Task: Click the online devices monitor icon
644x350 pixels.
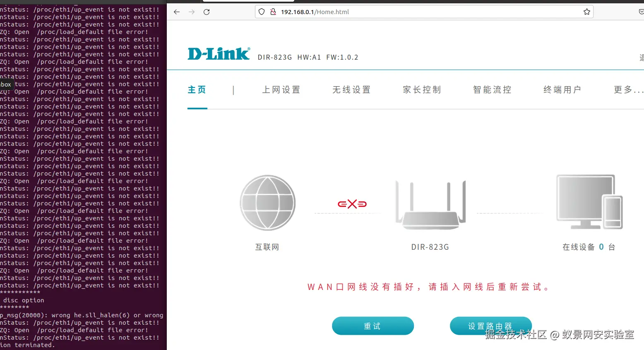Action: tap(589, 202)
